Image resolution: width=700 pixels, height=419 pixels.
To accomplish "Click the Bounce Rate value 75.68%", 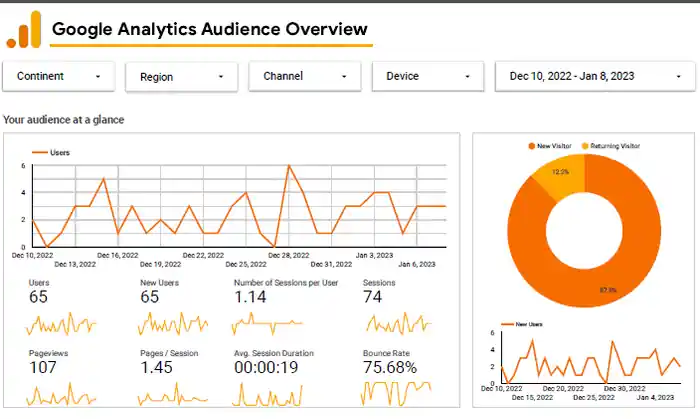I will point(390,367).
